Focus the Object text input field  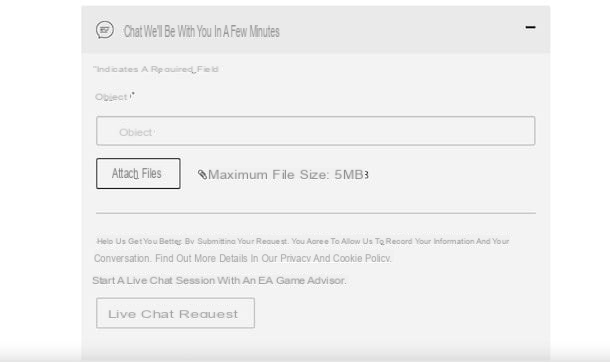coord(316,131)
